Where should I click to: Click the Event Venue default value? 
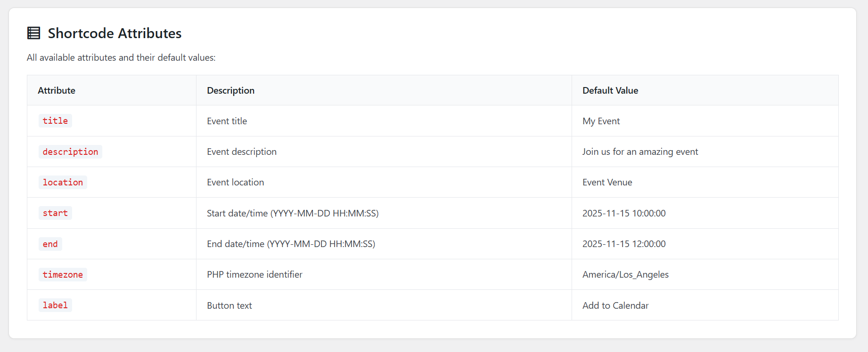(607, 182)
